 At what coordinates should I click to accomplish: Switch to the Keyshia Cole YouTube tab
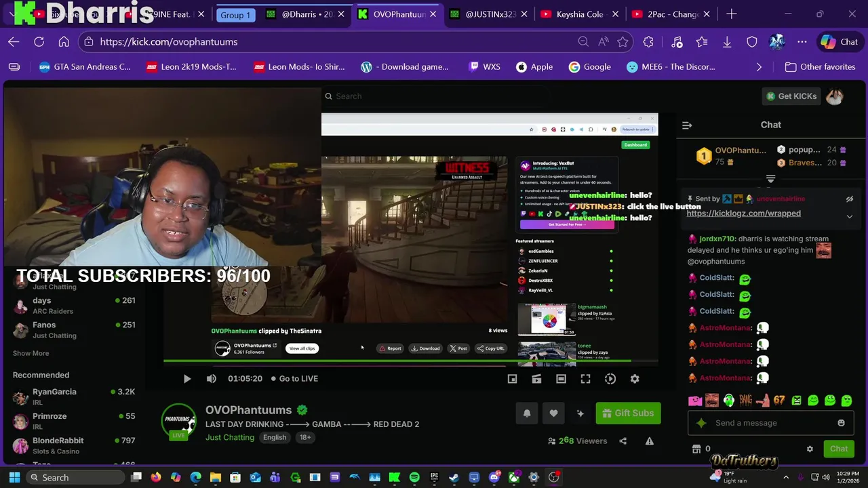(580, 14)
